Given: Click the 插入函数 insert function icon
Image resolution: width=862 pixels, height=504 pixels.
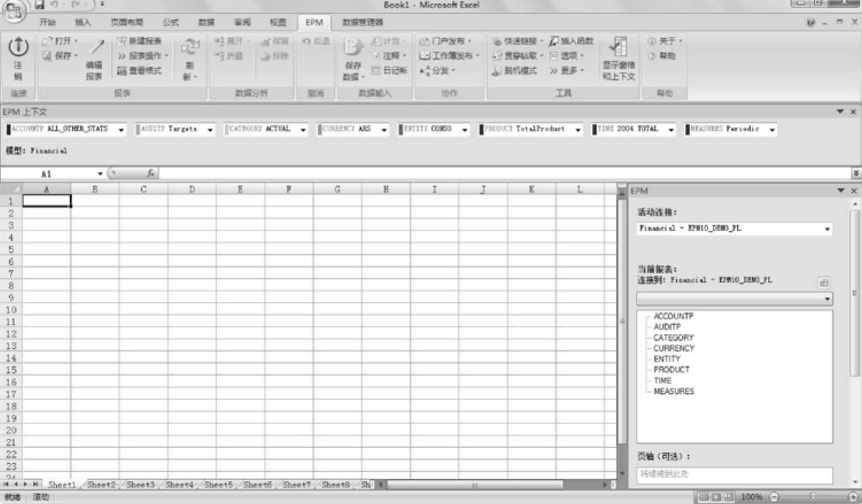Looking at the screenshot, I should coord(554,41).
